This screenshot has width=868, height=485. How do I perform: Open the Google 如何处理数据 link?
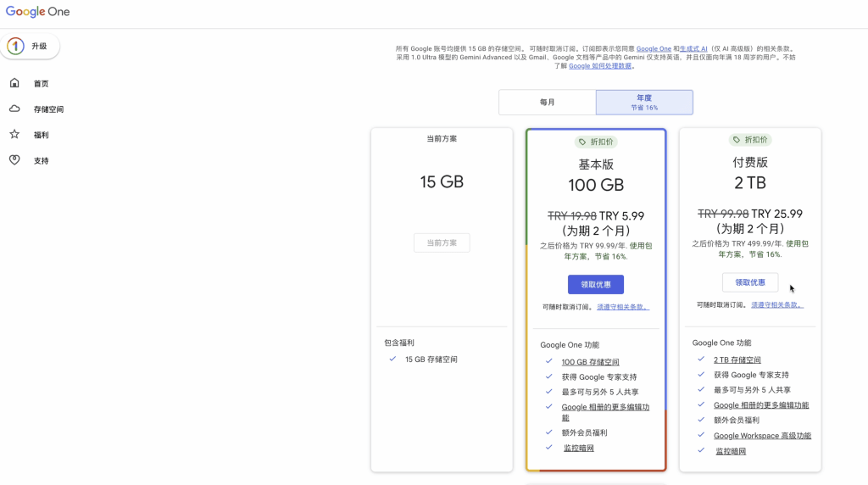600,66
